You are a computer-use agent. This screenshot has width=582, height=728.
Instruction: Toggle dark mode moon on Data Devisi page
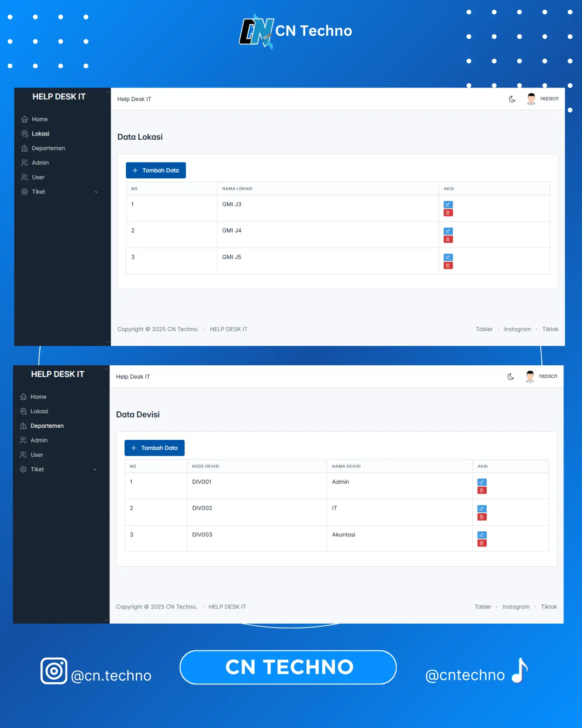click(511, 377)
